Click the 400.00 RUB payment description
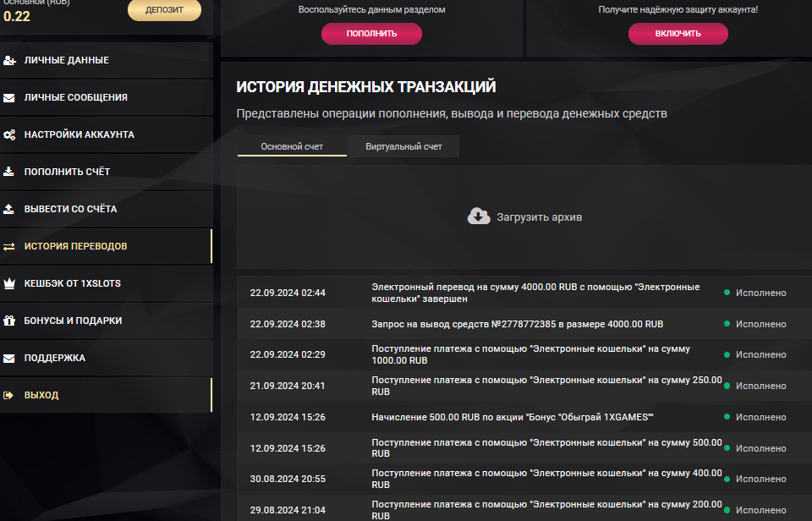The width and height of the screenshot is (812, 521). click(x=546, y=479)
